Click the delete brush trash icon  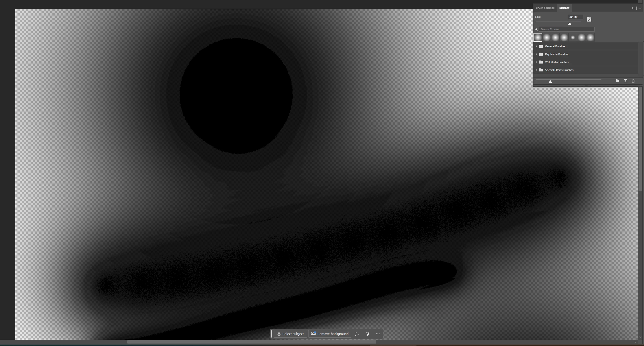(x=633, y=81)
